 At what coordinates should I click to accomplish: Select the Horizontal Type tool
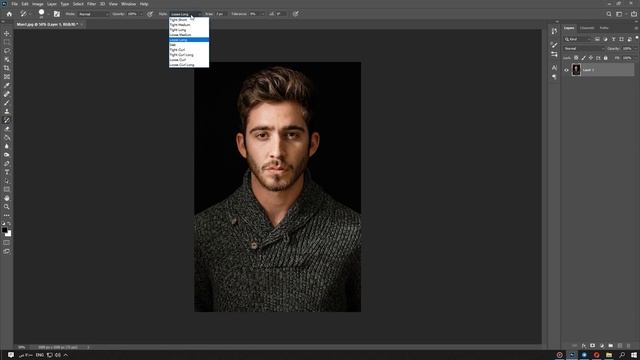tap(7, 172)
